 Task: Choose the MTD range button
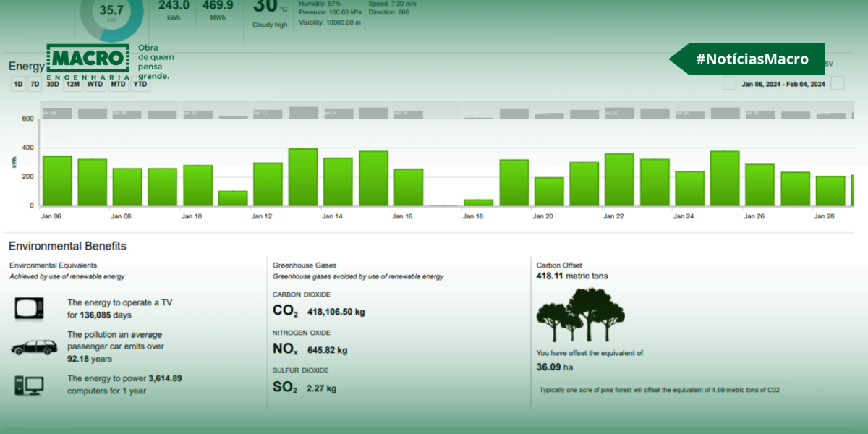[x=118, y=85]
